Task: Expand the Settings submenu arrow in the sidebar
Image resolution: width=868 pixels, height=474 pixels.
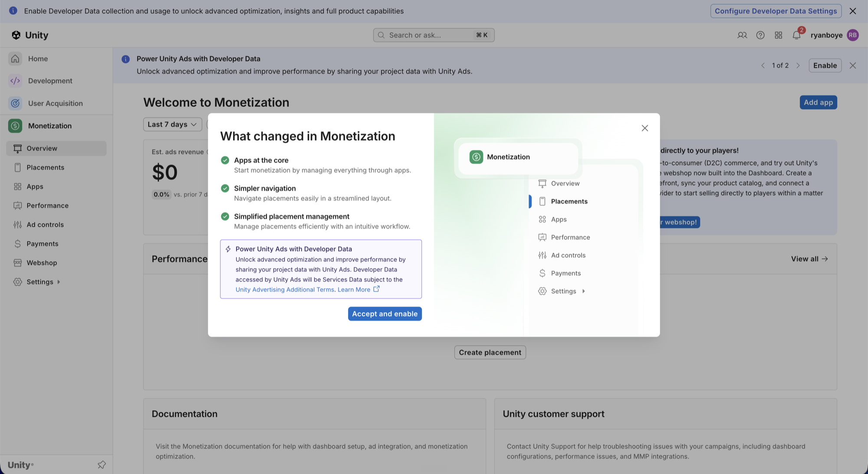Action: click(59, 282)
